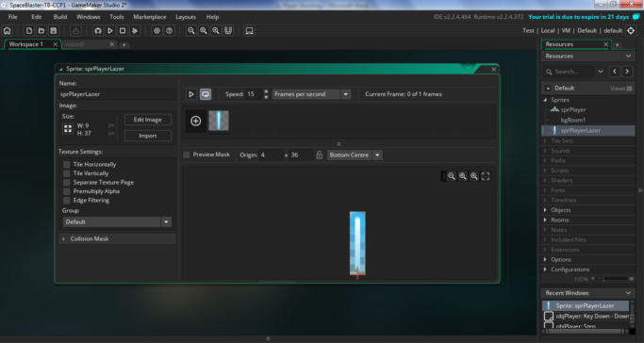Viewport: 644px width, 343px height.
Task: Select the sprite frame 0 thumbnail
Action: point(219,121)
